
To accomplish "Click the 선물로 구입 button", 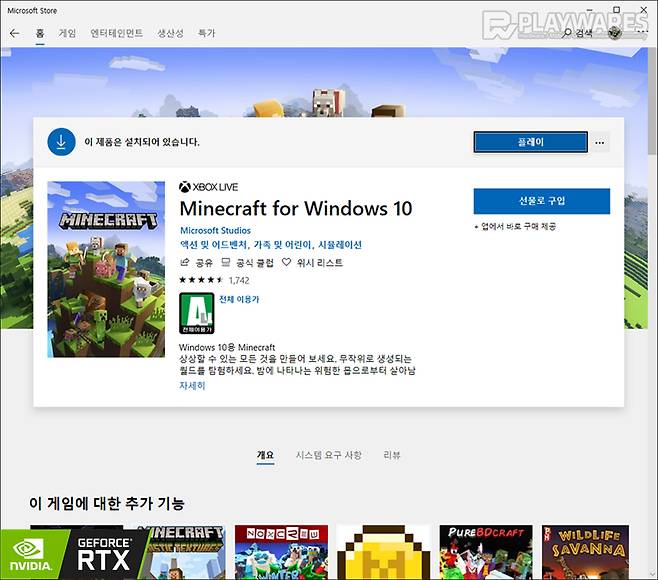I will click(541, 201).
